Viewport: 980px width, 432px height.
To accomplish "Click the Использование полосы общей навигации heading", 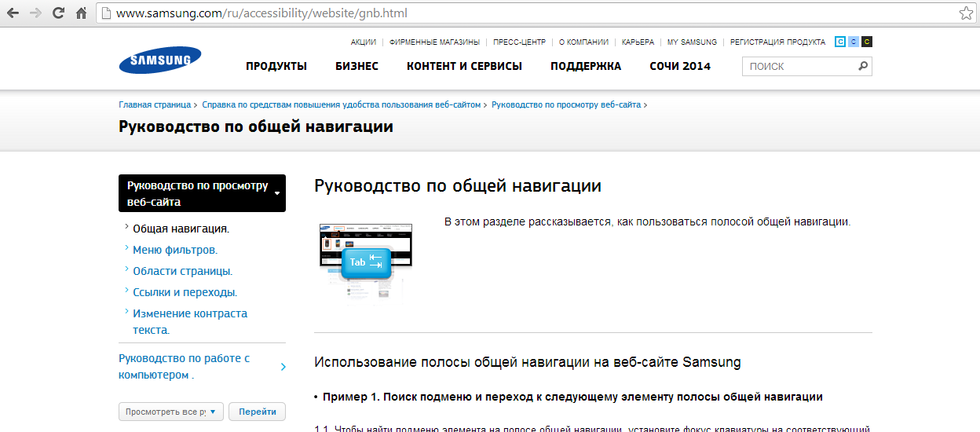I will pos(528,362).
